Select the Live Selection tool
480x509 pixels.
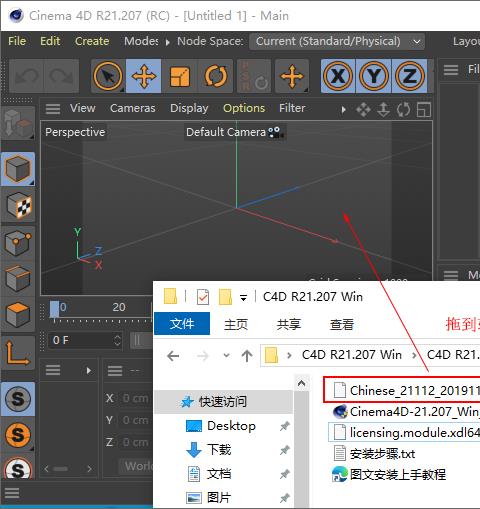108,76
